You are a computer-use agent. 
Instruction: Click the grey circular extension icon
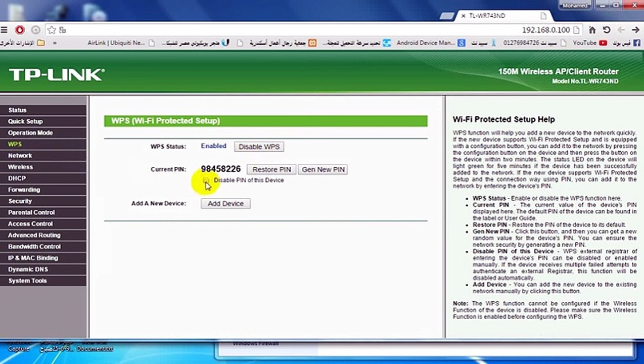(x=35, y=30)
